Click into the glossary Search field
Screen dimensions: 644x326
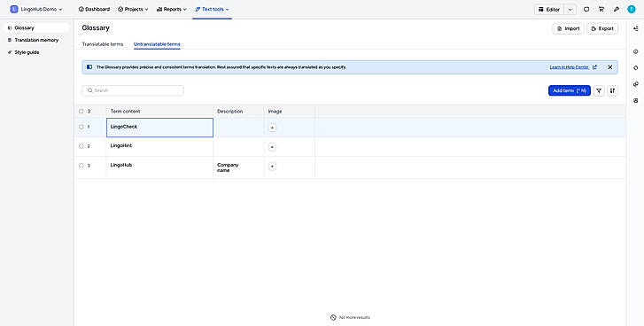pyautogui.click(x=133, y=90)
